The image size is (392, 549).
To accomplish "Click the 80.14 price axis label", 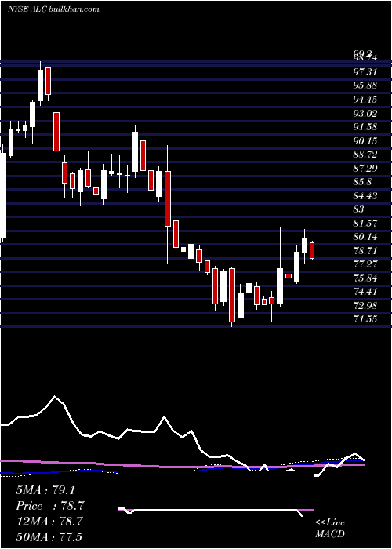I will (x=365, y=237).
